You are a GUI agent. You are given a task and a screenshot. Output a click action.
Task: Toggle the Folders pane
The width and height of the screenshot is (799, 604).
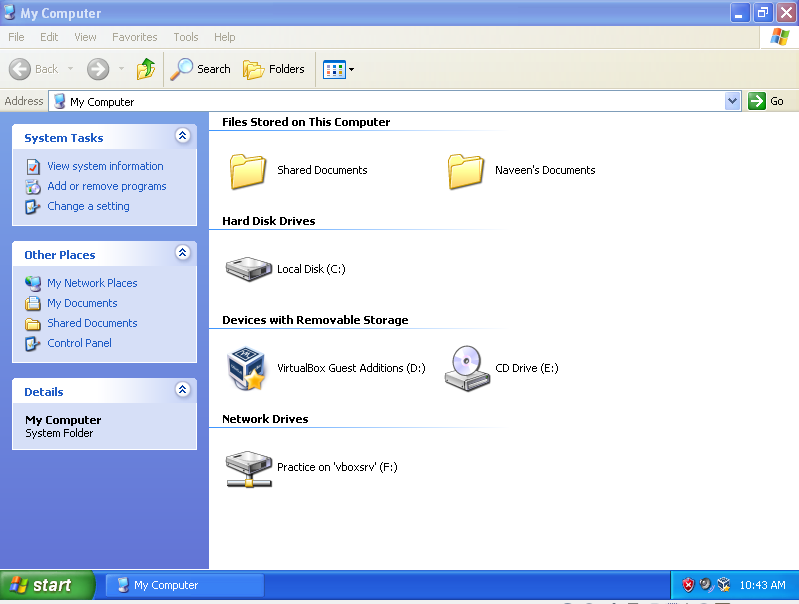pos(274,69)
